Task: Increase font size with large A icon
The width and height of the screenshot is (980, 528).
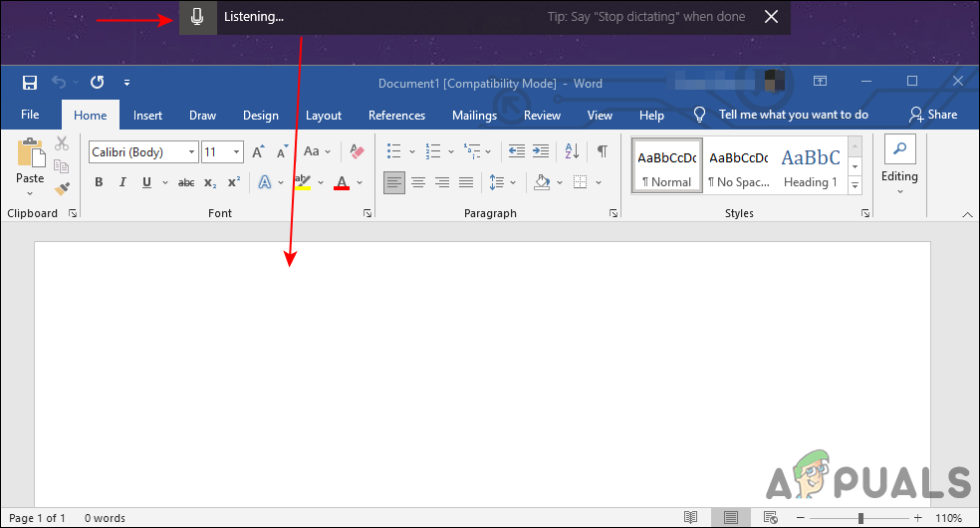Action: pyautogui.click(x=258, y=151)
